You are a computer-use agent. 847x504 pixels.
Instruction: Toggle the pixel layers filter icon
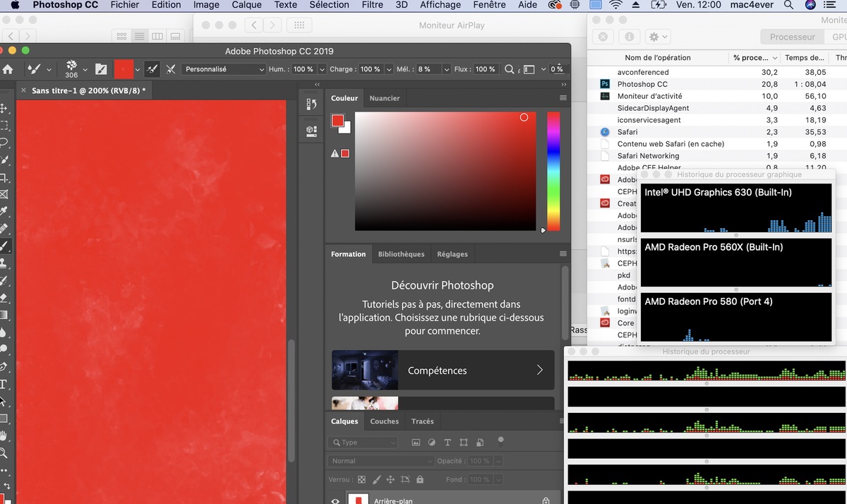tap(416, 443)
